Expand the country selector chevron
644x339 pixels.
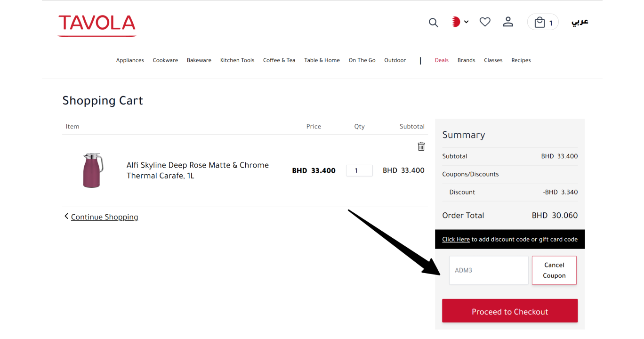[466, 22]
